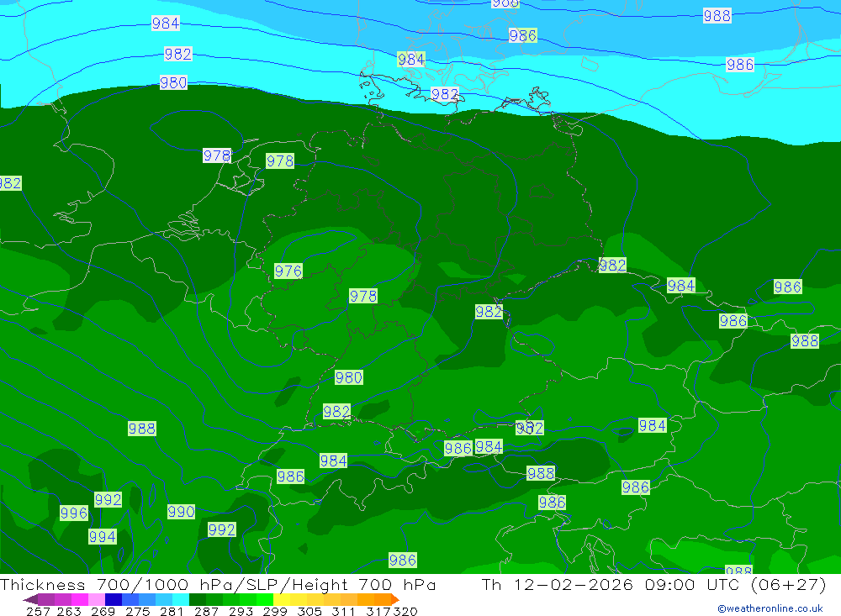Click the legend value 305
The width and height of the screenshot is (841, 616).
pyautogui.click(x=309, y=611)
